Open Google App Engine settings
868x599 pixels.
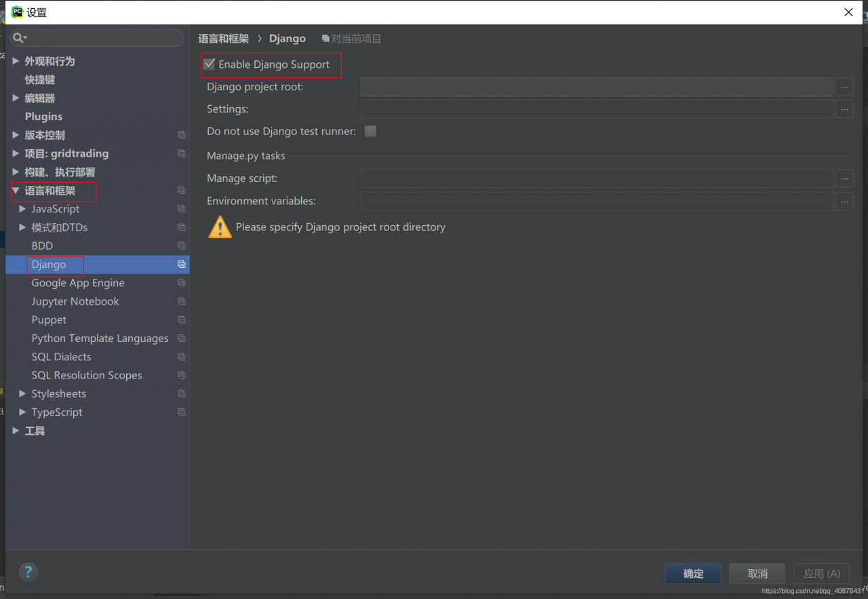coord(78,283)
